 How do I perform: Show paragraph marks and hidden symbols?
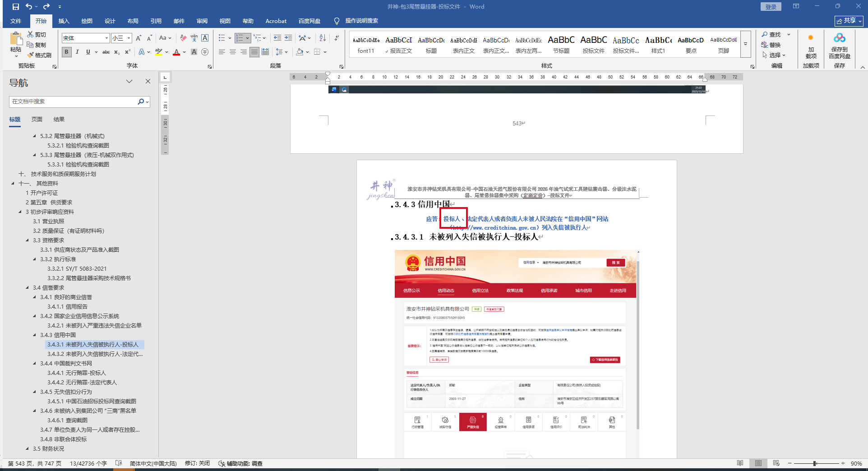tap(337, 38)
